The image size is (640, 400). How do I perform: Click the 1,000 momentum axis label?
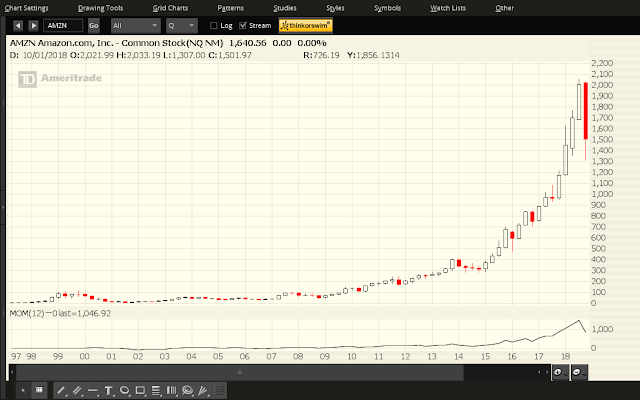(x=602, y=329)
